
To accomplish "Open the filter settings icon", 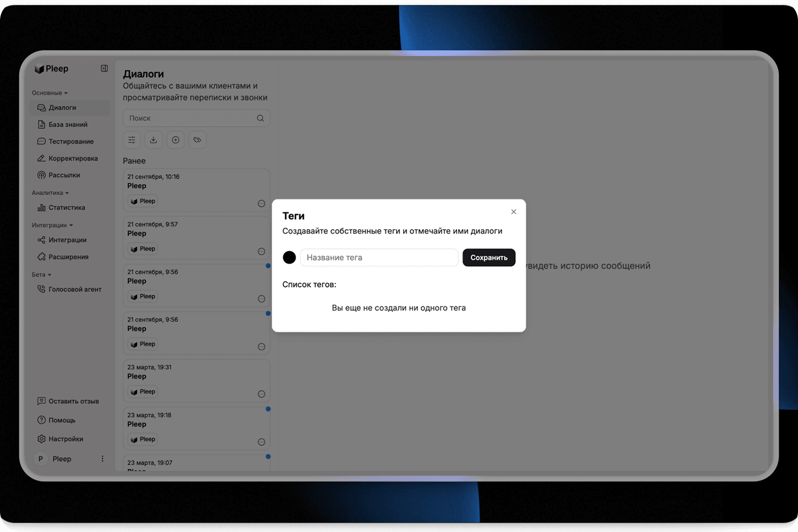I will coord(132,140).
